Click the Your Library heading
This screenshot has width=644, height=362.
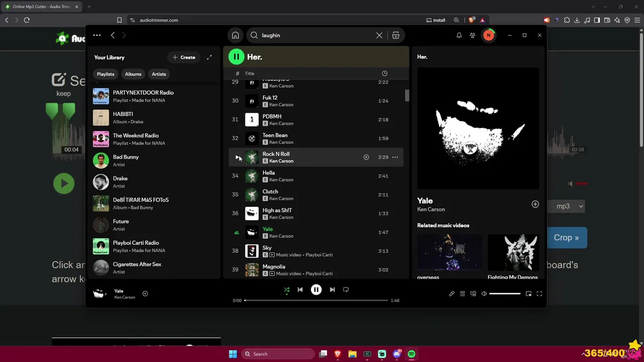109,57
